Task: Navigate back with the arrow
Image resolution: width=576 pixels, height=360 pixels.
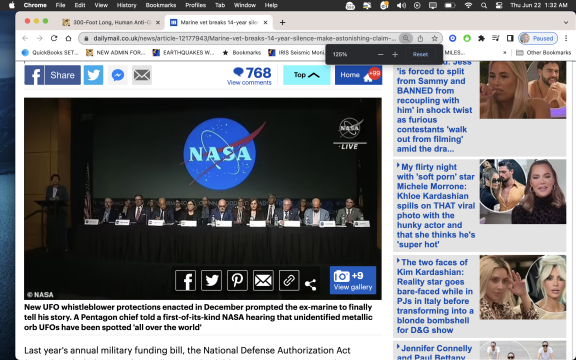Action: tap(25, 38)
